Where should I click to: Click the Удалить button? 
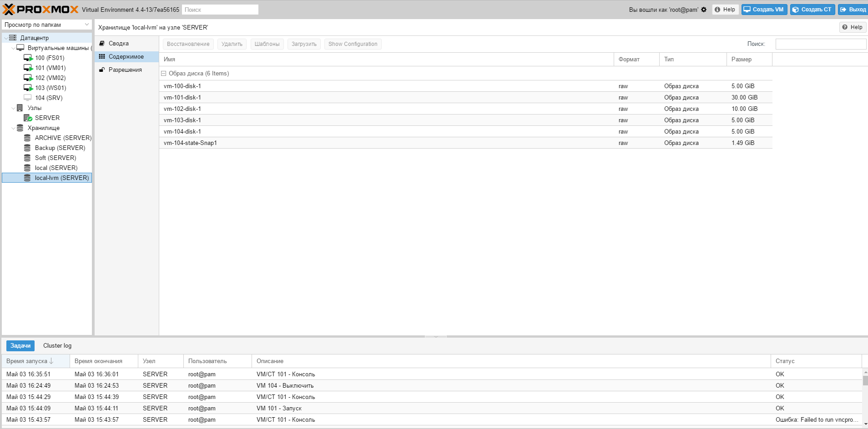coord(232,44)
